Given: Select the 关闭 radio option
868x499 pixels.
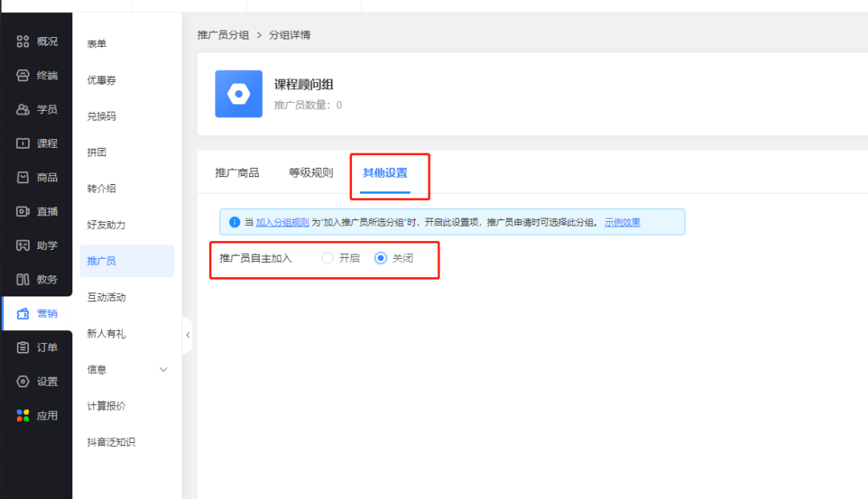Looking at the screenshot, I should [x=380, y=258].
